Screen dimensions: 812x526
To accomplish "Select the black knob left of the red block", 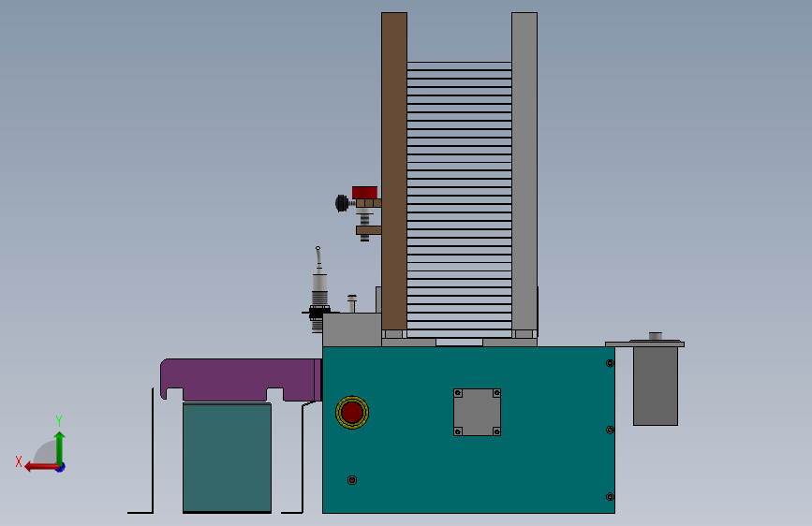I will (342, 203).
